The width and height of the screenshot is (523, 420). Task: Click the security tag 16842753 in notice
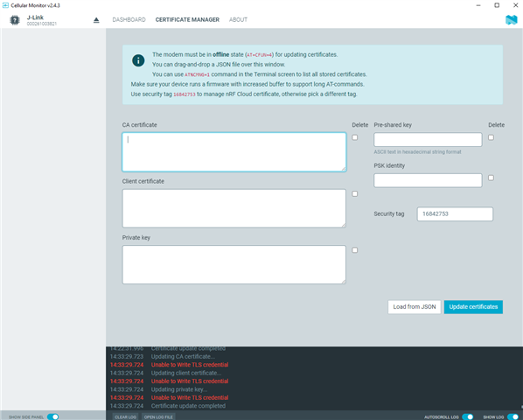(185, 94)
